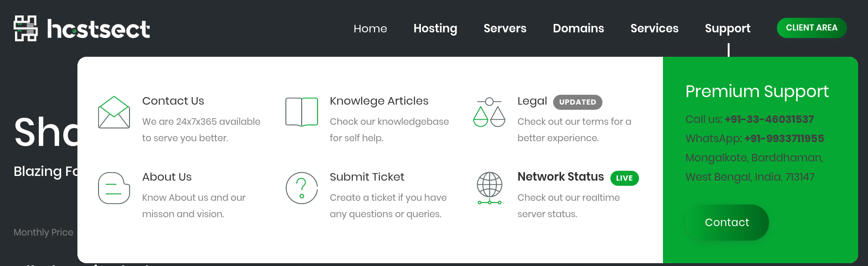
Task: Open the Submit Ticket link
Action: click(367, 177)
